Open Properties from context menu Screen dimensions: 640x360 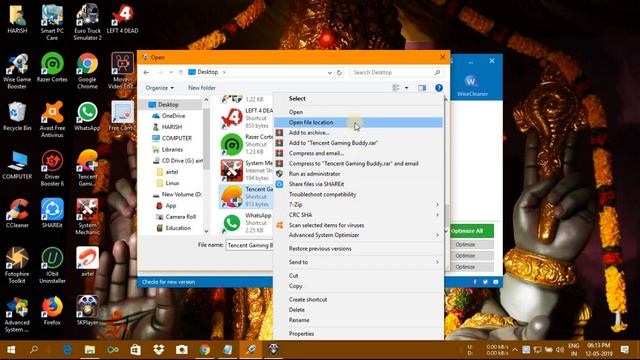click(x=358, y=333)
